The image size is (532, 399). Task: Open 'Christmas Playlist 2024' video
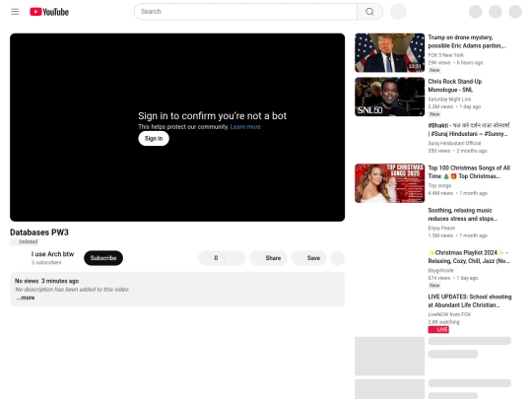(x=469, y=257)
